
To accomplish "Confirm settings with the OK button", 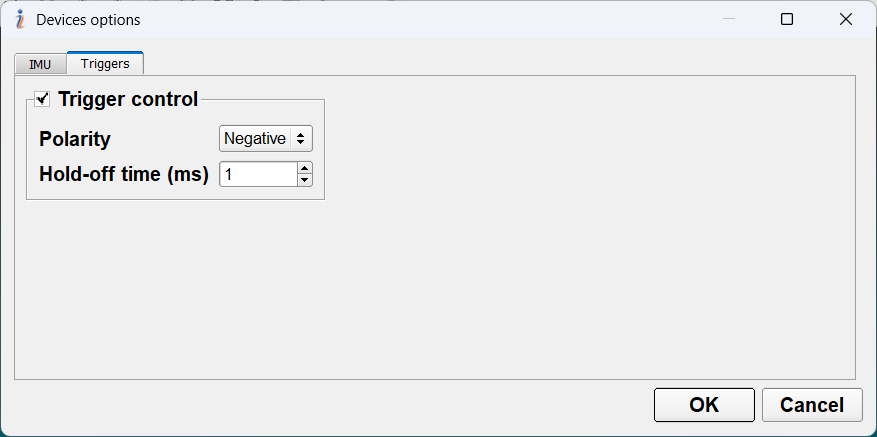I will pos(704,405).
